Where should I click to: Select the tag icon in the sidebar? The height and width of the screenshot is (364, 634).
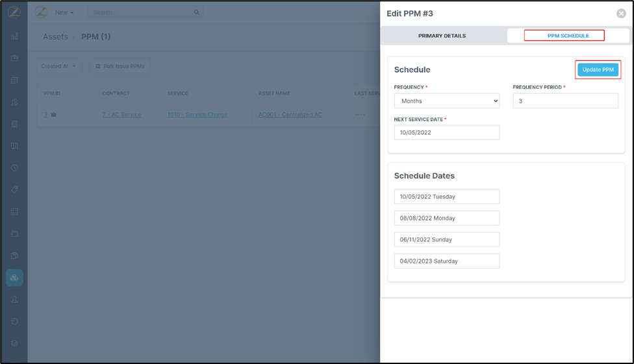coord(14,190)
